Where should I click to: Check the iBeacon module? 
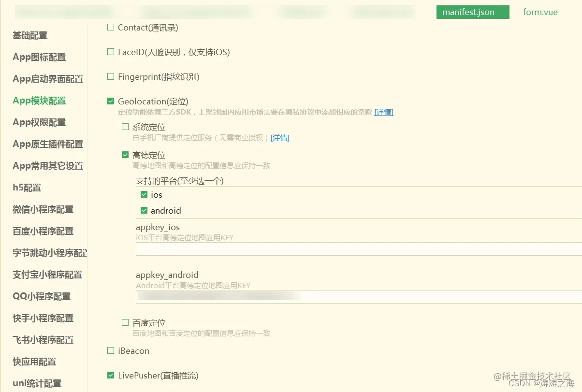tap(110, 350)
